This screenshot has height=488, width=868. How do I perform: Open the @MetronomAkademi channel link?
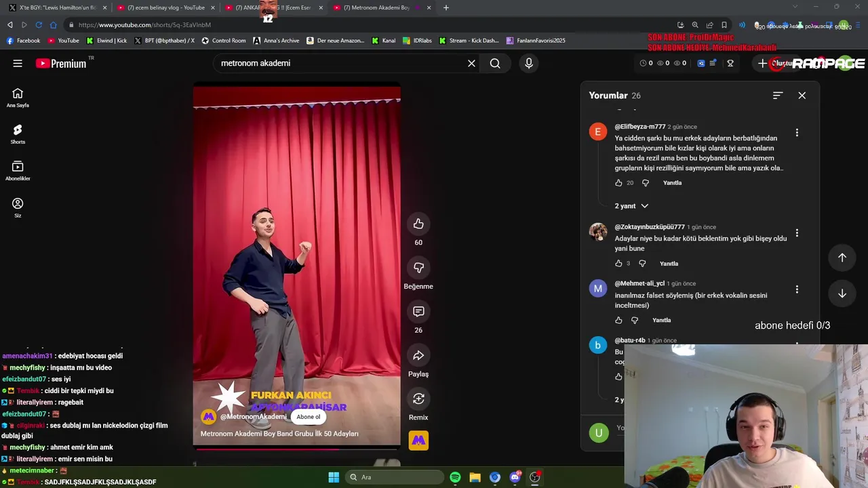[253, 417]
